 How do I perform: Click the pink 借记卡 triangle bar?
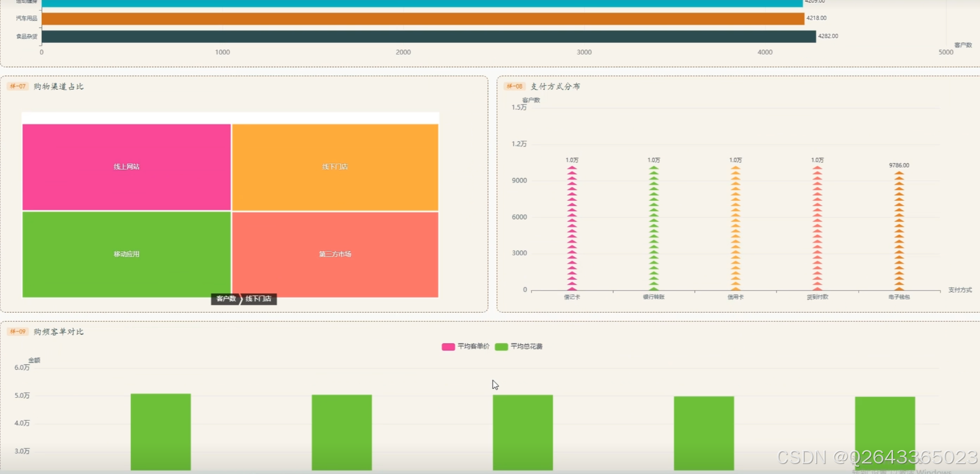click(x=572, y=228)
